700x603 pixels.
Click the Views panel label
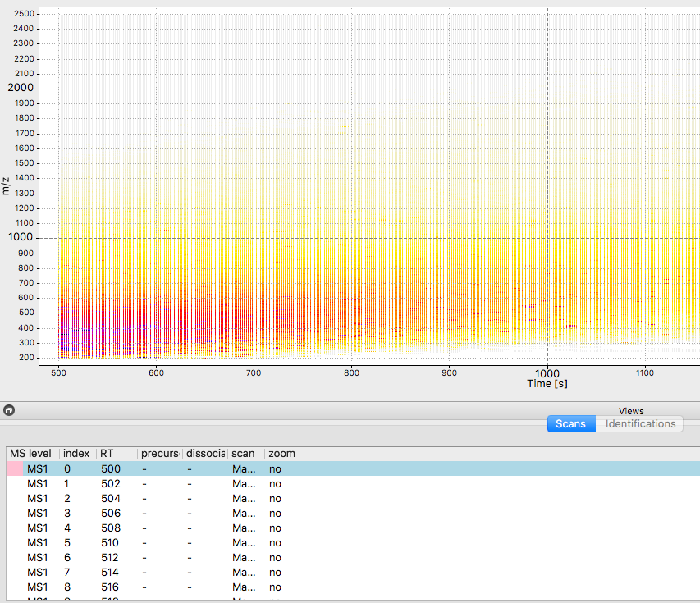630,411
